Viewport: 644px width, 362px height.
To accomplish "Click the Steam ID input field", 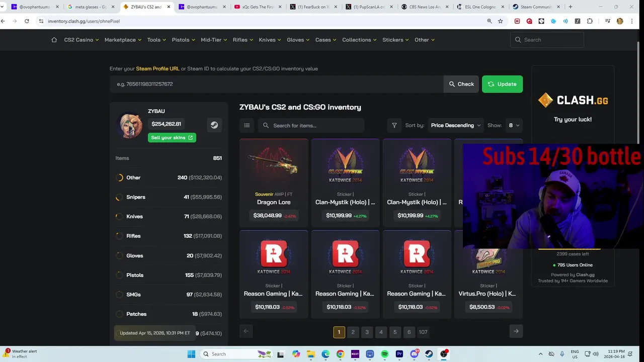I will pos(277,84).
